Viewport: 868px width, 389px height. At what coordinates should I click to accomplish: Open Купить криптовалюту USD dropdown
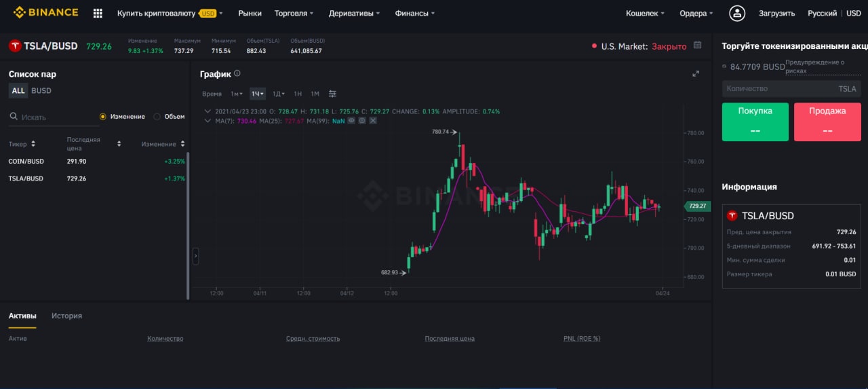(170, 13)
